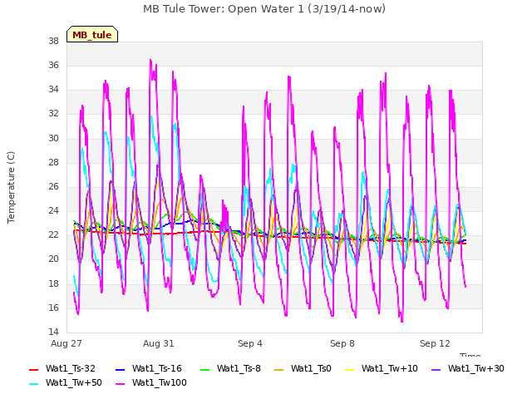Click the Aug 31 x-axis tick label
The image size is (532, 399).
(x=159, y=343)
